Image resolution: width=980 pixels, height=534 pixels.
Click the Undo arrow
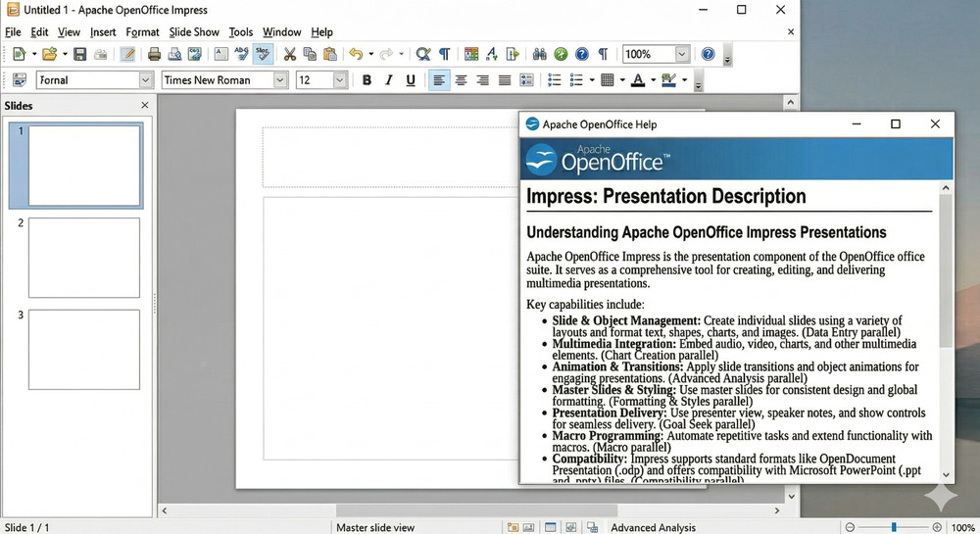click(356, 54)
